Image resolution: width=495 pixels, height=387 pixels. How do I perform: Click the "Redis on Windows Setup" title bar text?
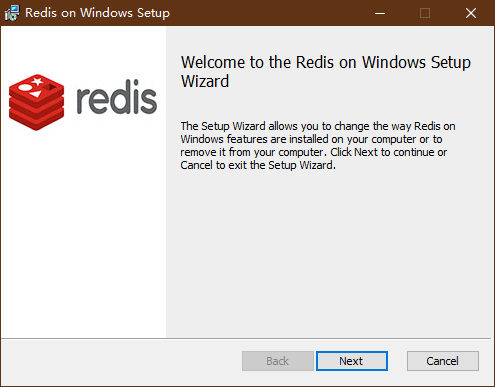click(x=97, y=13)
